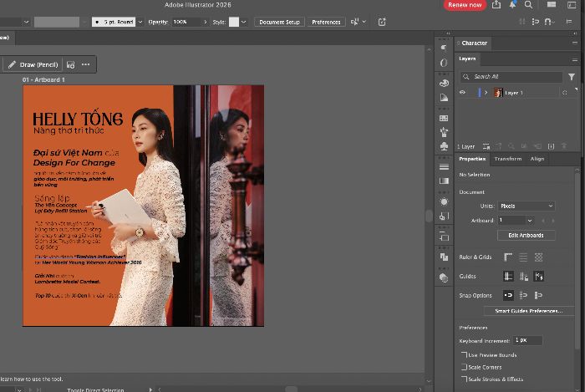Open the OpenType panel dock icon
Screen dimensions: 585x392
[444, 63]
